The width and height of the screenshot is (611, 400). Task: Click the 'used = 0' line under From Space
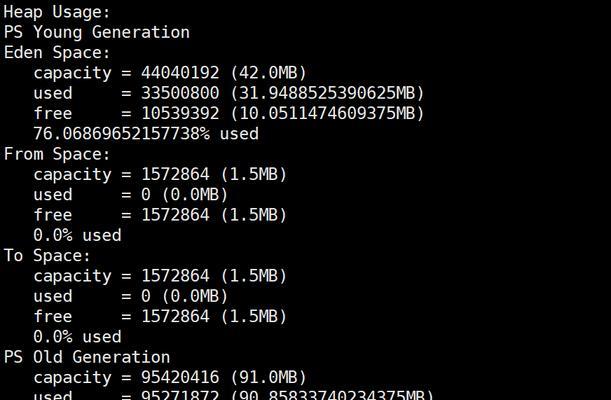[x=130, y=194]
